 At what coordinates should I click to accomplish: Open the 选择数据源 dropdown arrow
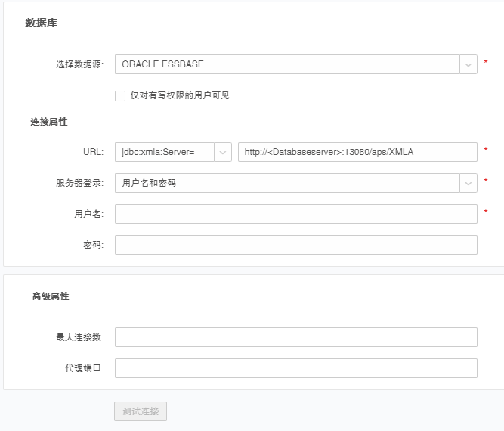click(x=468, y=64)
